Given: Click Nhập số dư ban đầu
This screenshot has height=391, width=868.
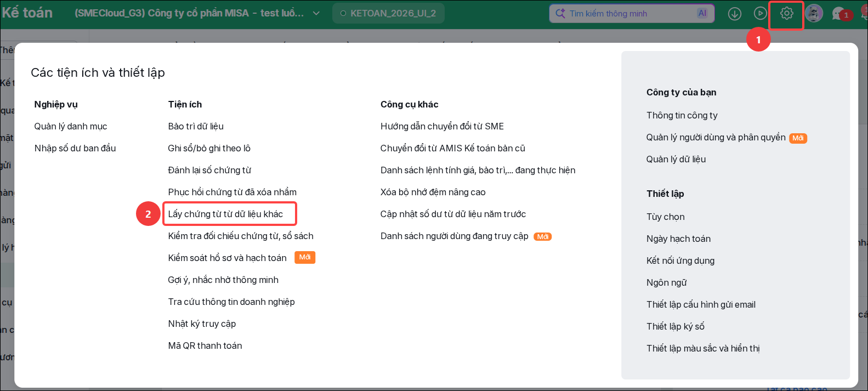Looking at the screenshot, I should pyautogui.click(x=75, y=148).
